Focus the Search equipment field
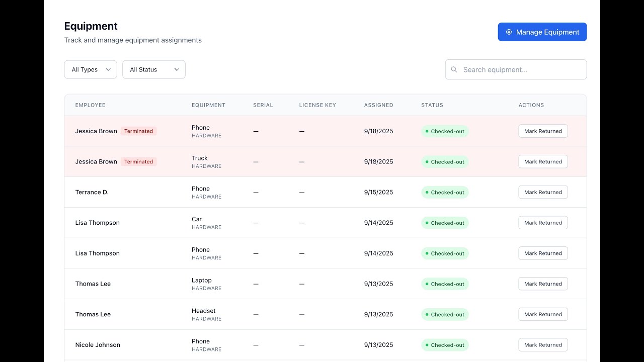644x362 pixels. tap(516, 69)
